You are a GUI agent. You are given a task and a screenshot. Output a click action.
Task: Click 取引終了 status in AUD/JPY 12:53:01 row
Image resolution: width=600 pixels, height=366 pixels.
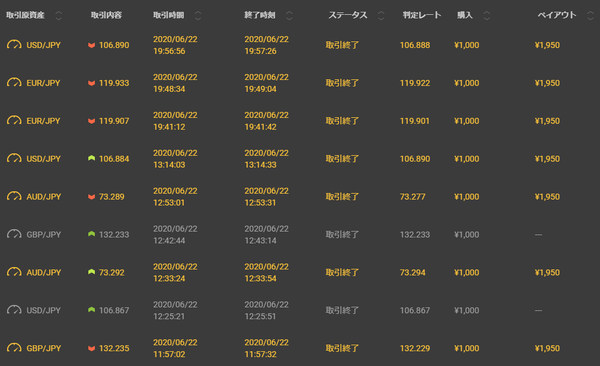(x=342, y=197)
